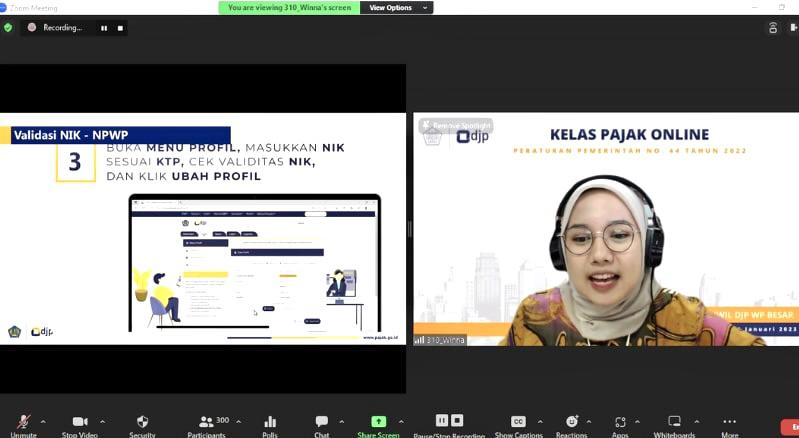This screenshot has height=438, width=799.
Task: Stop recording from the top-left recording indicator
Action: pos(120,28)
